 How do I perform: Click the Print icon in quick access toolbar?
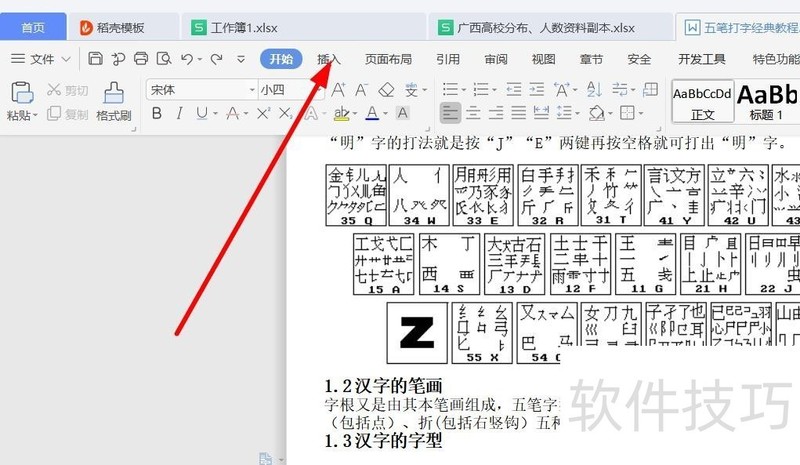point(141,59)
